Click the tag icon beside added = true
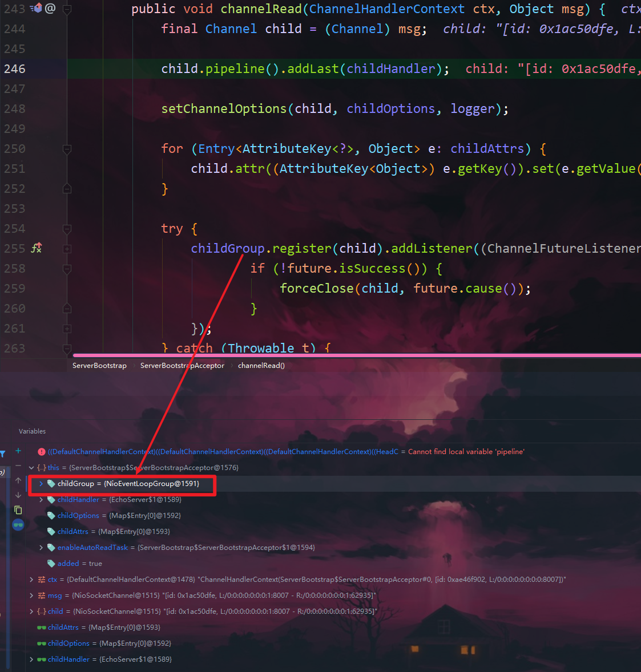 point(51,564)
